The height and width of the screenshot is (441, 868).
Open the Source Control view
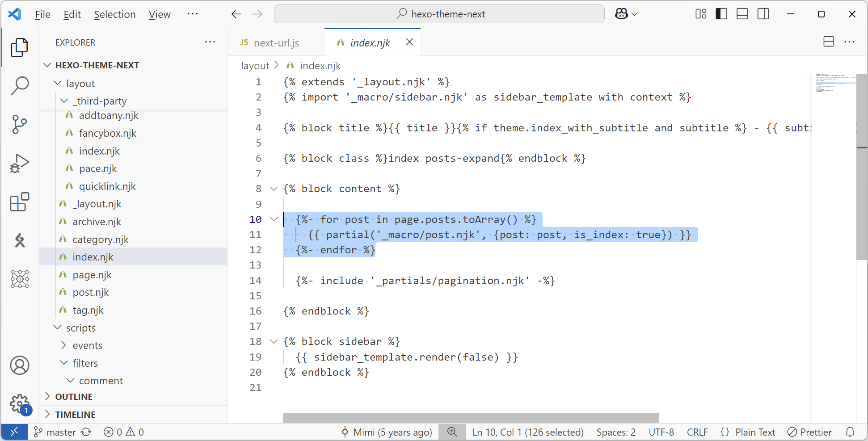[x=20, y=124]
